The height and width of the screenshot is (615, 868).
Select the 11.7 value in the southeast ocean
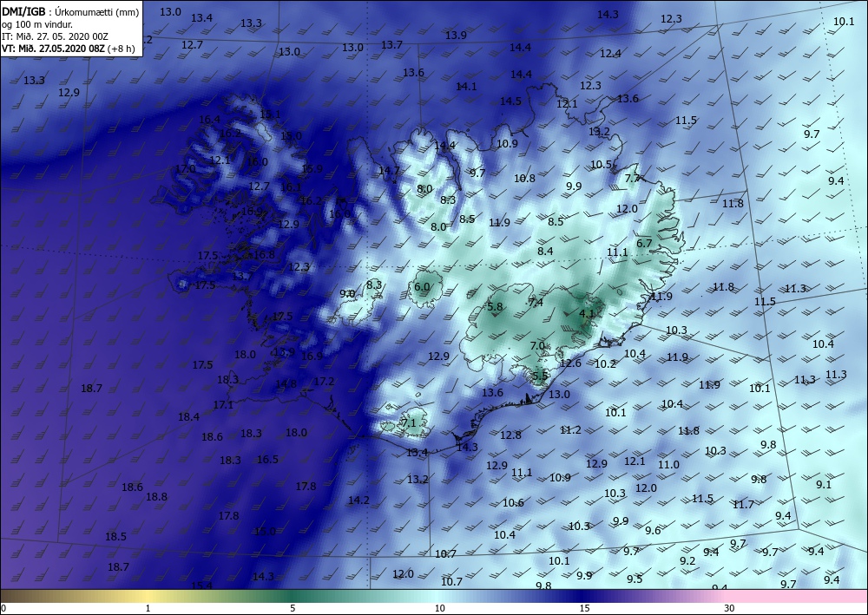743,504
